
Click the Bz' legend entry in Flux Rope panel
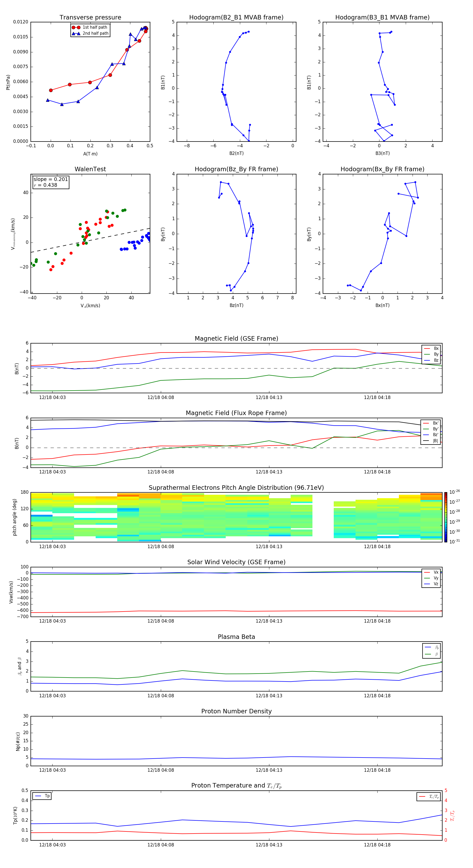(431, 435)
